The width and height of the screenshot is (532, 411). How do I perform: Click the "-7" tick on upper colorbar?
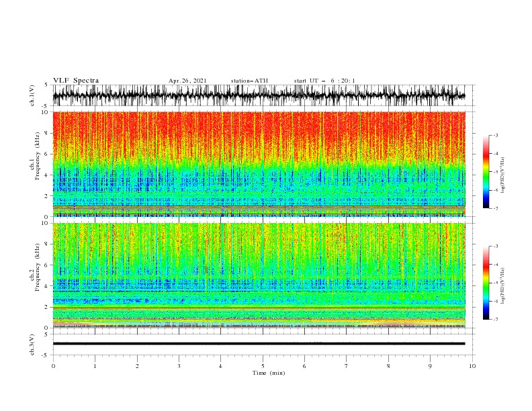pos(496,209)
